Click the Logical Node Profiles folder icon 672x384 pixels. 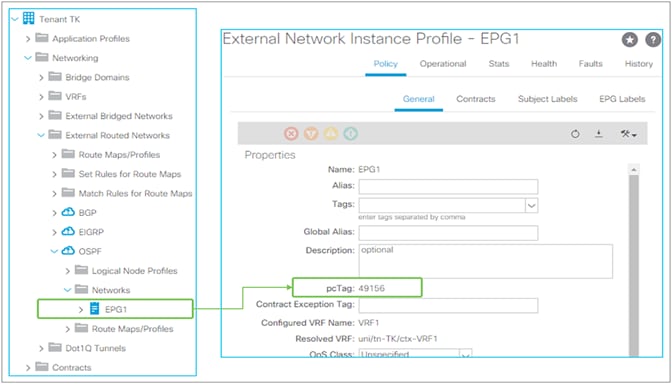tap(81, 270)
